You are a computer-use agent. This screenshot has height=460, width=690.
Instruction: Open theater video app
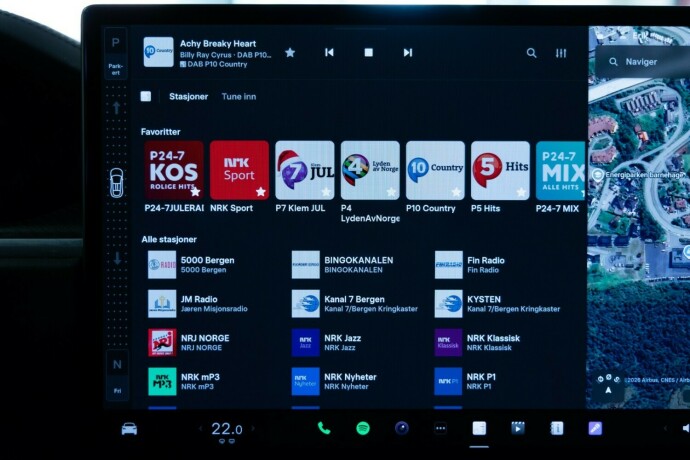click(518, 428)
